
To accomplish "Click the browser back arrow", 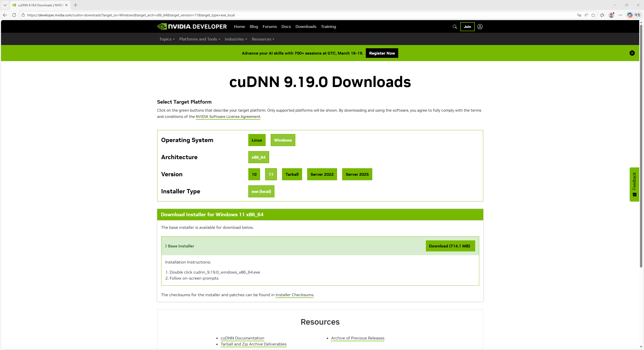I will click(x=5, y=15).
